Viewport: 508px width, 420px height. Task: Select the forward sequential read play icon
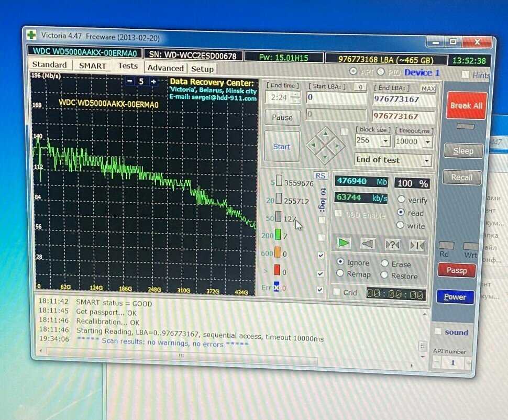[x=344, y=242]
